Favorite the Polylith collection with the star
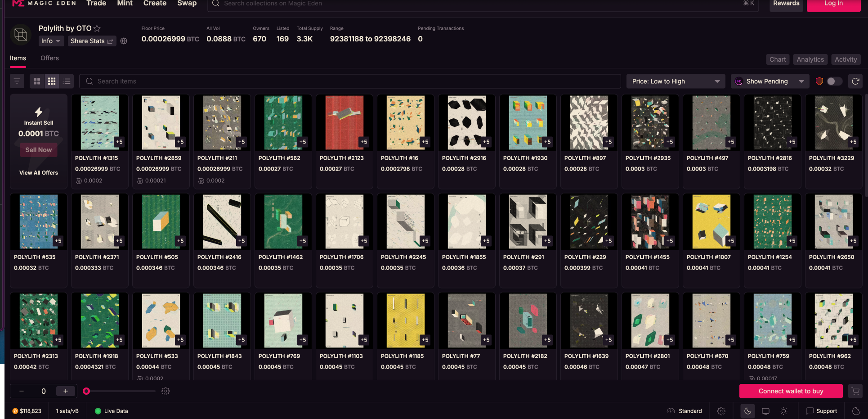 [x=97, y=28]
